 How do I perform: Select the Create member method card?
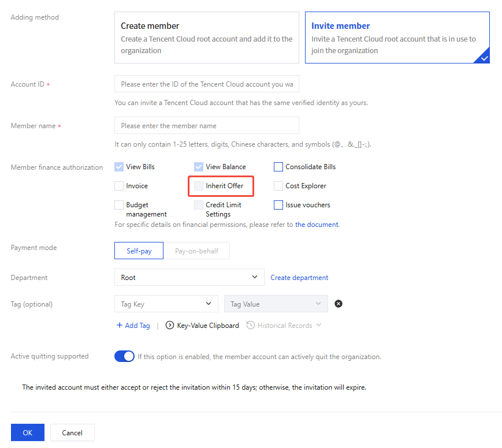pyautogui.click(x=207, y=38)
